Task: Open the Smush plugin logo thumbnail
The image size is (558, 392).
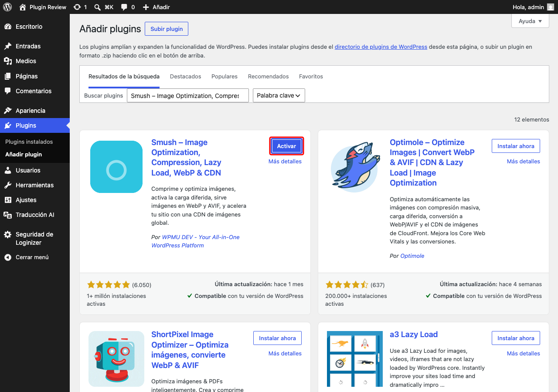Action: [116, 167]
